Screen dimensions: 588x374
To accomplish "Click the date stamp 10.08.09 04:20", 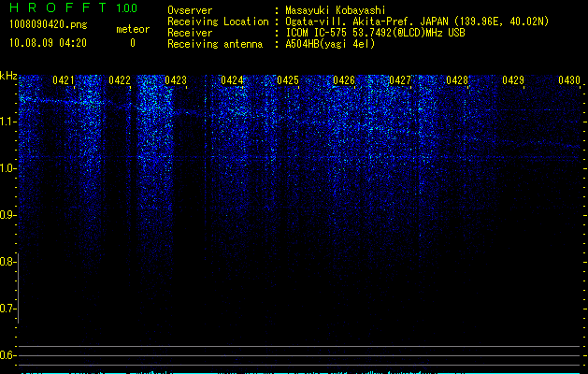I will click(48, 43).
